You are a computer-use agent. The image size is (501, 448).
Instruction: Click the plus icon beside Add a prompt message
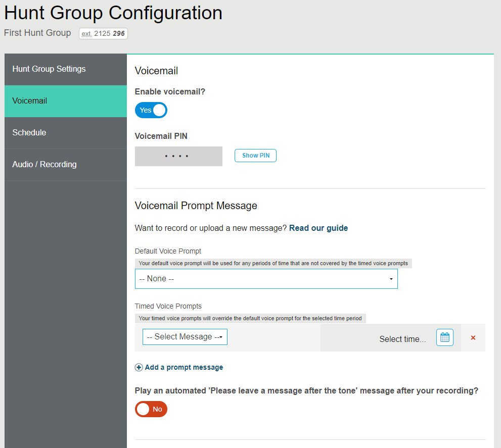(139, 367)
